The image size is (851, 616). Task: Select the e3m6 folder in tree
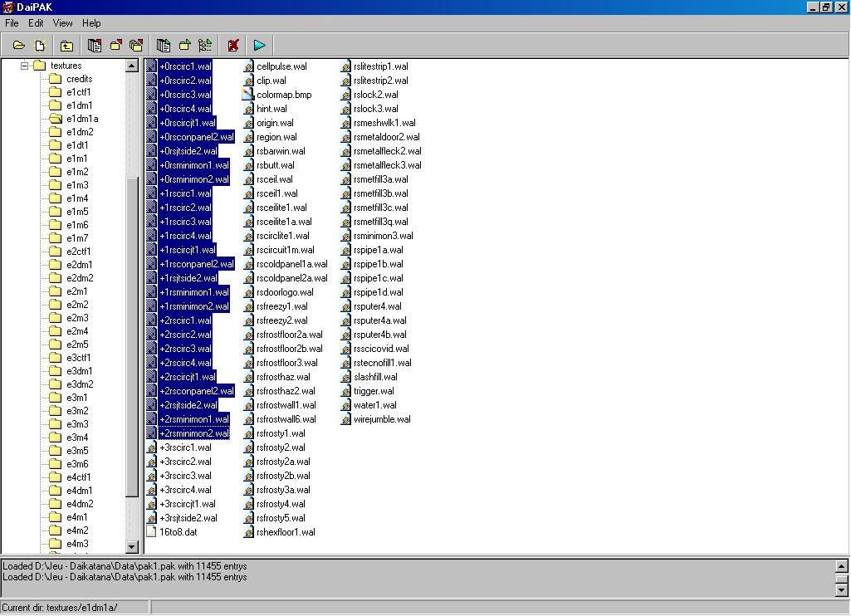(77, 463)
